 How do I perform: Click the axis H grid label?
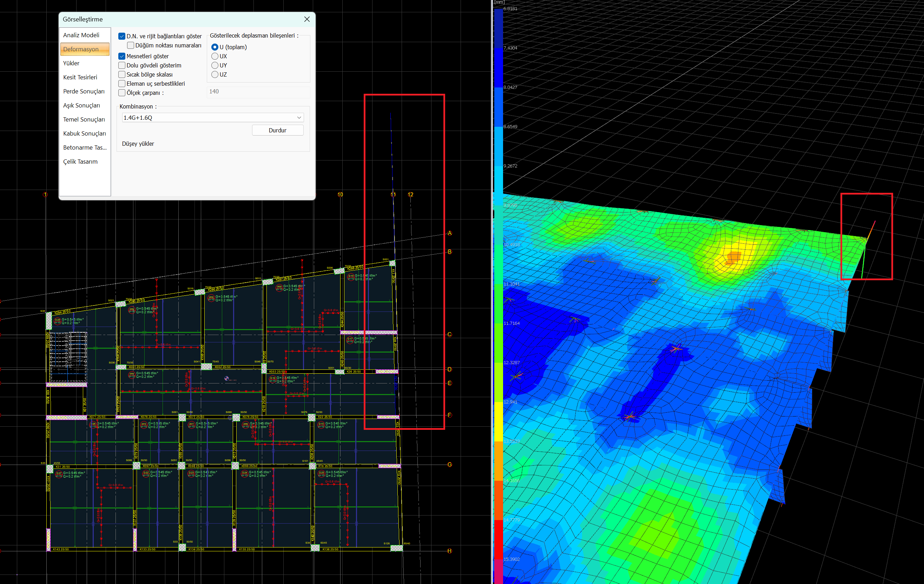pyautogui.click(x=449, y=551)
